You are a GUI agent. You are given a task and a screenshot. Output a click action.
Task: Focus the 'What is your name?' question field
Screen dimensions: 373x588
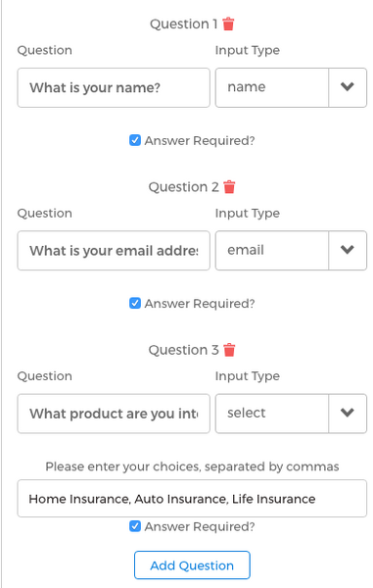pyautogui.click(x=114, y=88)
